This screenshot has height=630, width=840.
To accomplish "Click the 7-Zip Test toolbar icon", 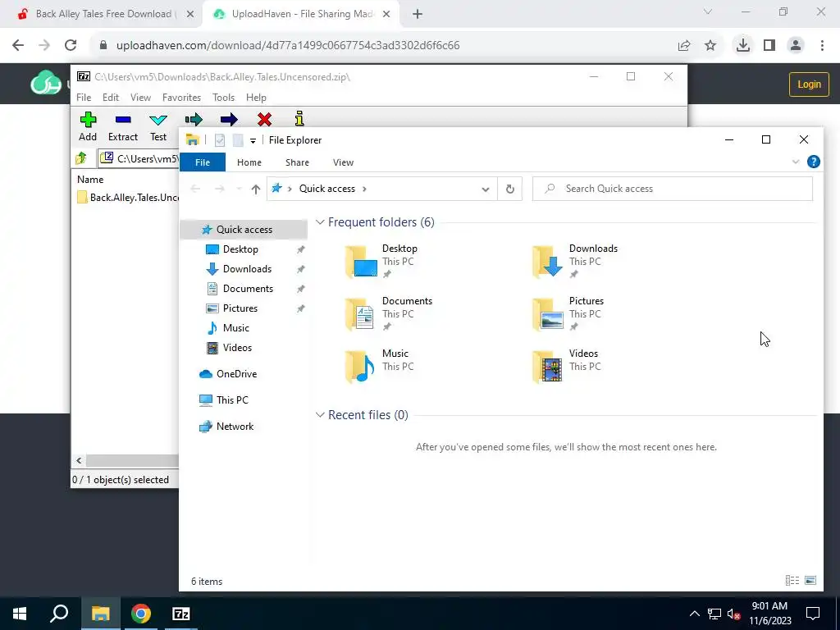I will click(x=158, y=120).
